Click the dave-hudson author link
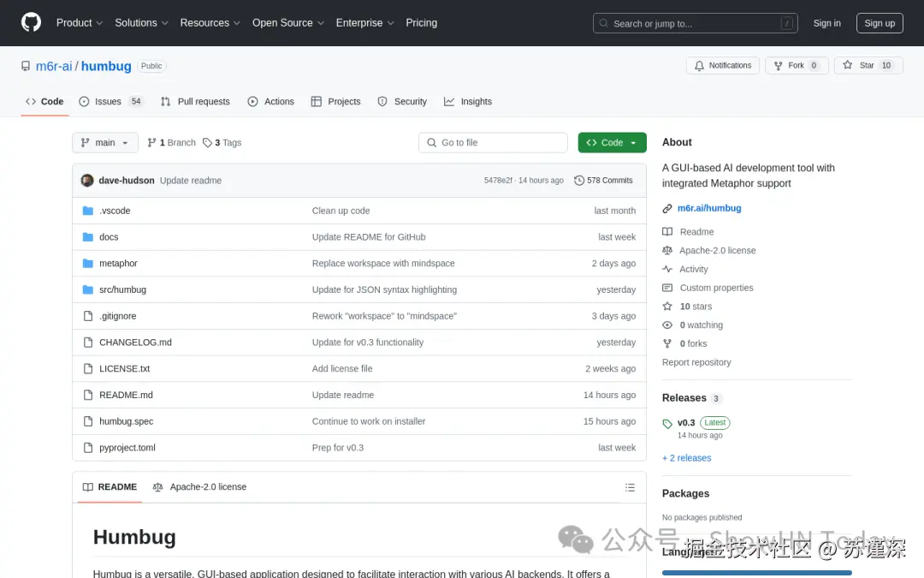The image size is (924, 578). pos(127,181)
